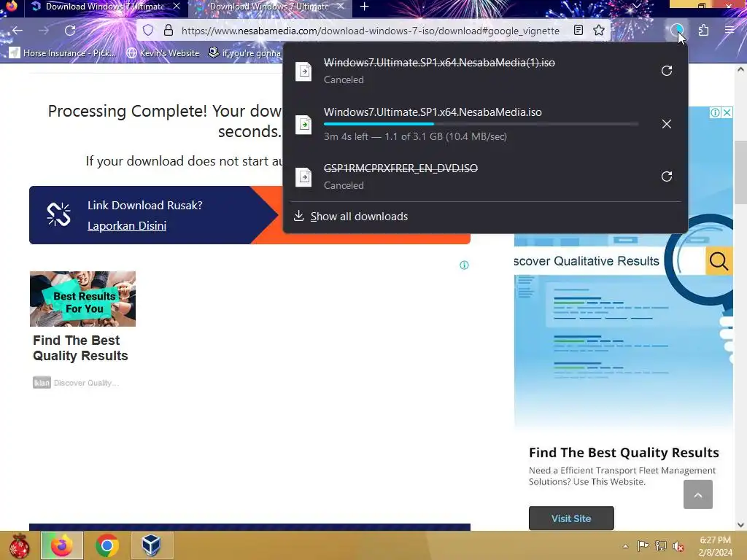Screen dimensions: 747x560
Task: Open the Horse Insurance bookmark
Action: (63, 52)
